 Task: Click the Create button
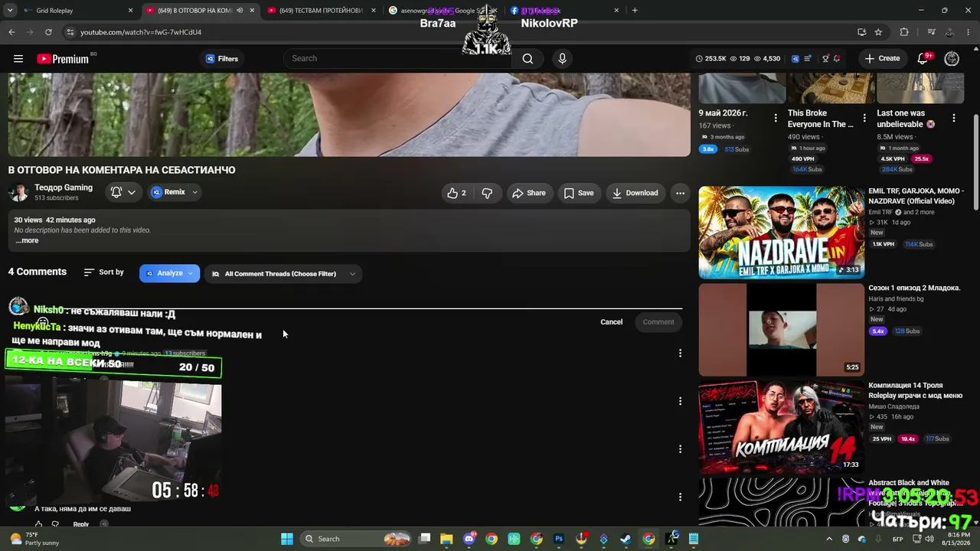pyautogui.click(x=882, y=59)
